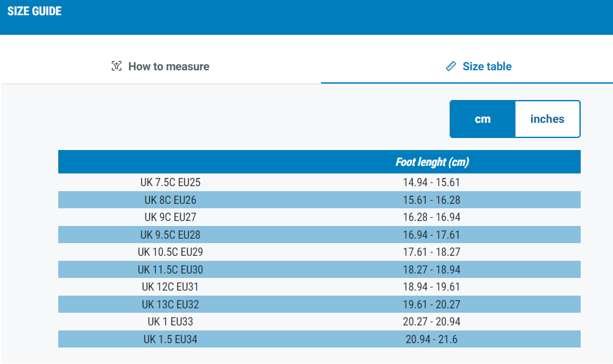The width and height of the screenshot is (613, 364).
Task: Select the UK 9.5C EU28 size row
Action: (x=319, y=235)
